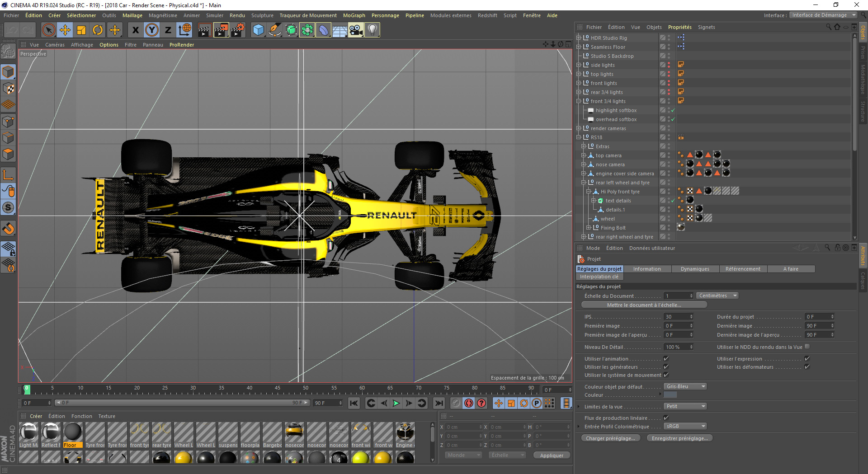Switch to Model mode in left palette
Image resolution: width=868 pixels, height=474 pixels.
pos(8,72)
